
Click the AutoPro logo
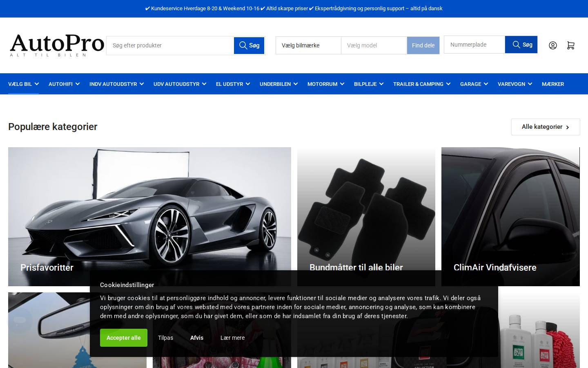tap(57, 45)
